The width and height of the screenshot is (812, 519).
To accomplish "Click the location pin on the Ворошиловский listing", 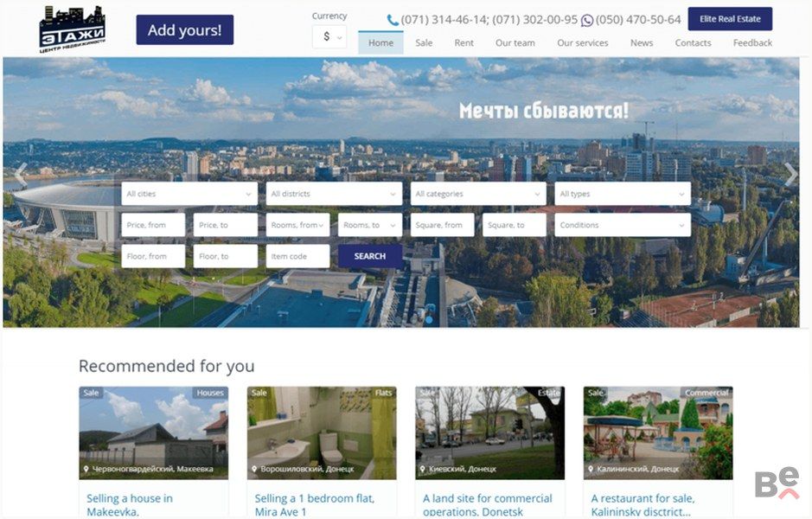I will coord(254,469).
